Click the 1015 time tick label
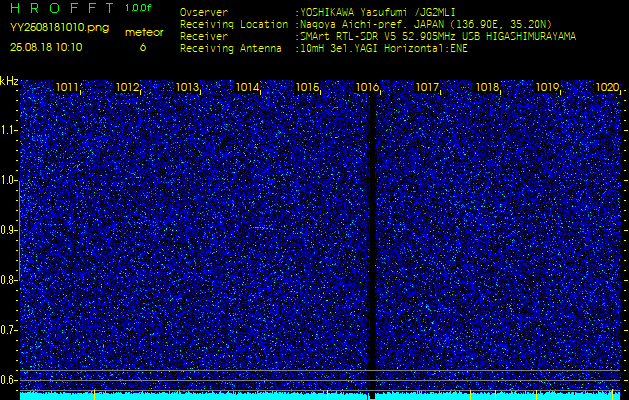The height and width of the screenshot is (400, 629). coord(308,87)
